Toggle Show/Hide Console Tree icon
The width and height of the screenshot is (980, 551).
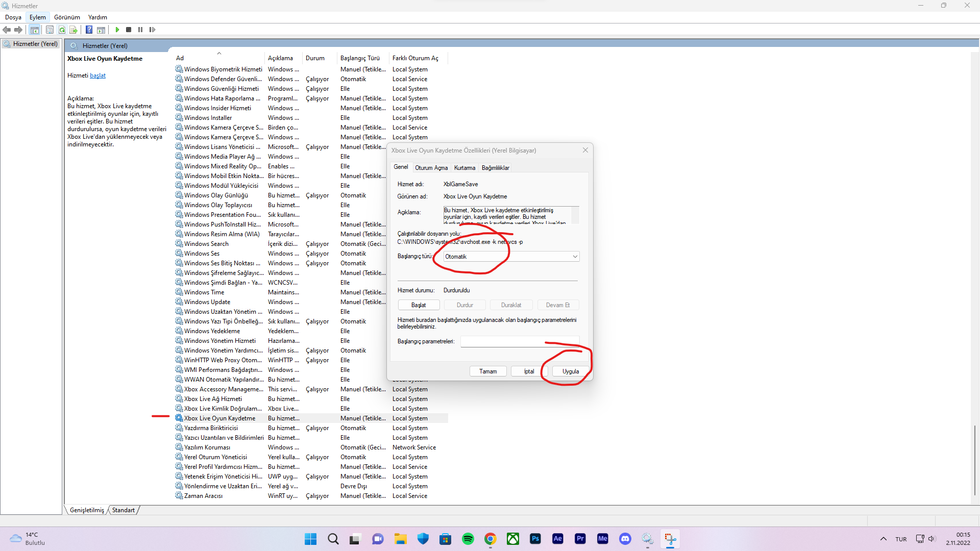click(x=34, y=30)
